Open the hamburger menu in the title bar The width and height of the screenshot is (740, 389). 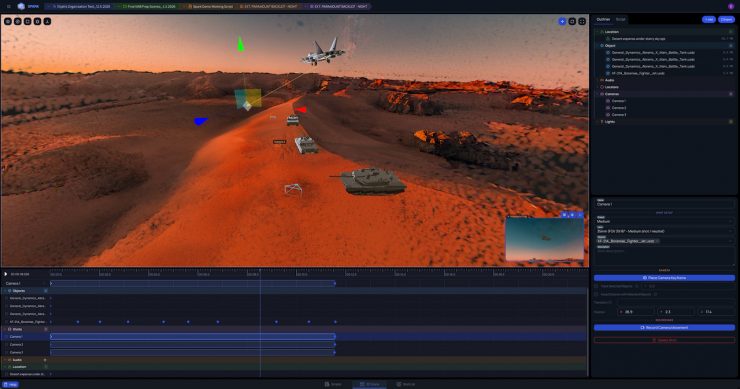point(8,7)
